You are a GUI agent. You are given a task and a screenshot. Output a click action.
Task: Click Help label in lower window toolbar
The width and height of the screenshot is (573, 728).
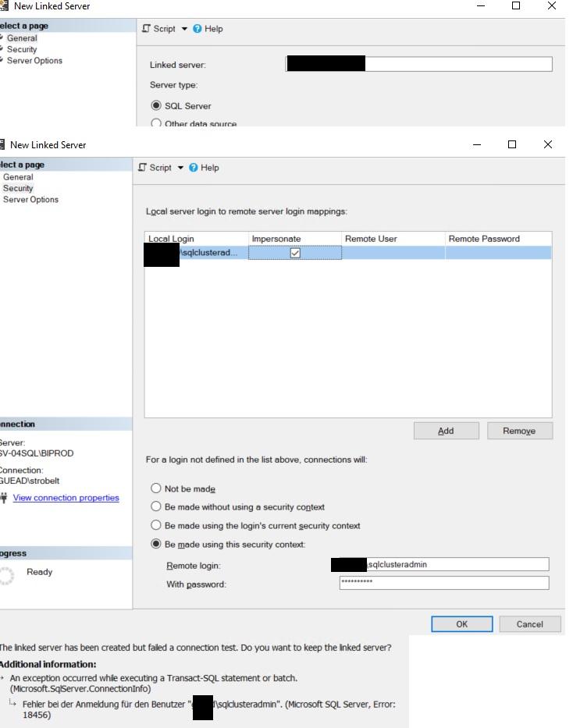[209, 168]
